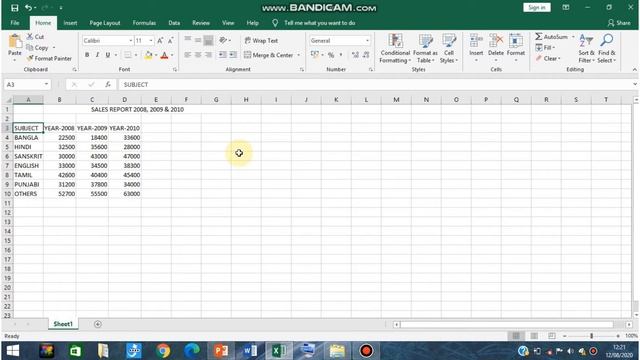The height and width of the screenshot is (360, 640).
Task: Click the Copy icon
Action: click(x=30, y=48)
